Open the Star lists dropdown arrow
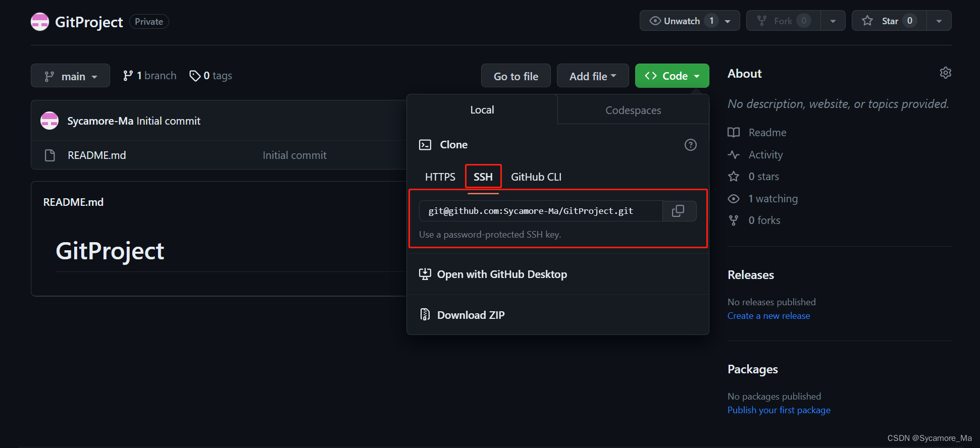Viewport: 980px width, 448px height. pos(939,21)
